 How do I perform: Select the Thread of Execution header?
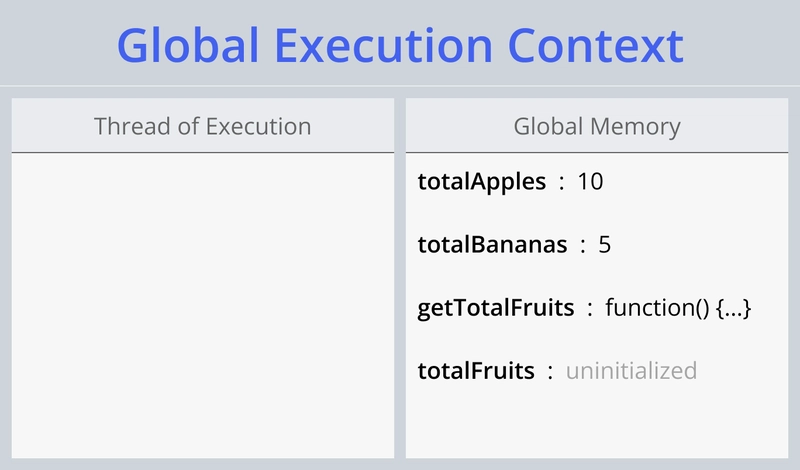tap(203, 127)
